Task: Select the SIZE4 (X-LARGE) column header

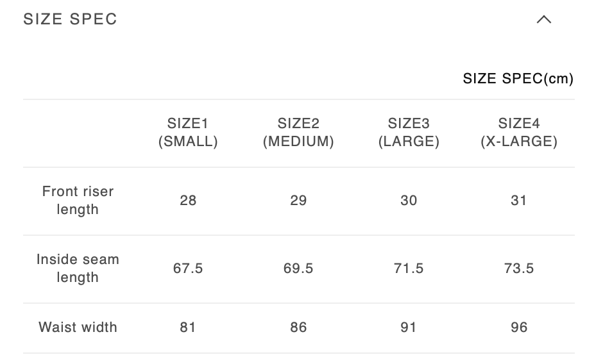Action: pos(519,133)
